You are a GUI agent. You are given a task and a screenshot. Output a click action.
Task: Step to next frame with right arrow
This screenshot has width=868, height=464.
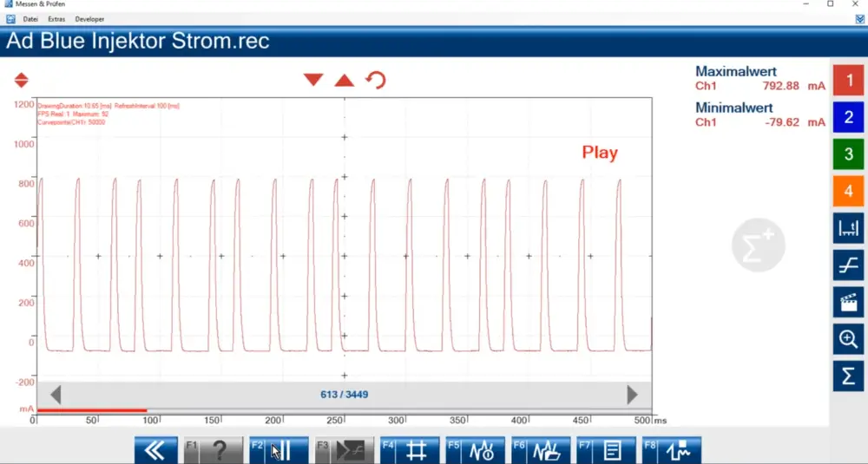(x=632, y=395)
